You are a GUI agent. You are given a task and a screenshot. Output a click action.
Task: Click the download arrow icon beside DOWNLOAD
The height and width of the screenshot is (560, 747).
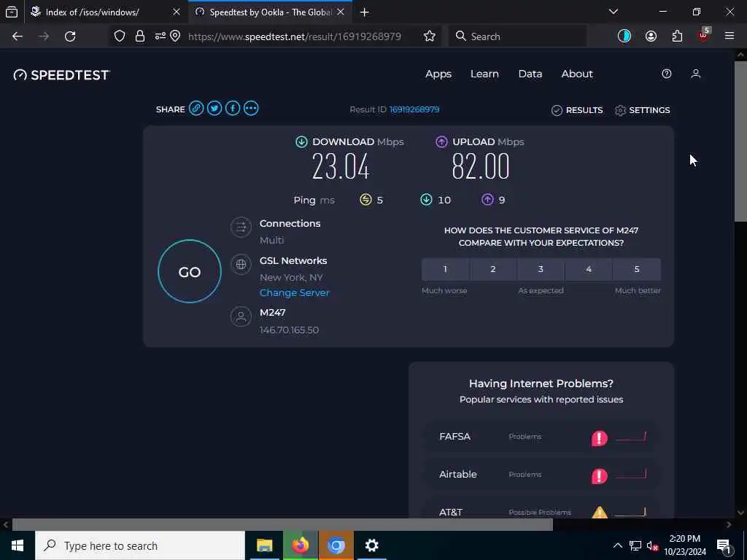coord(301,141)
